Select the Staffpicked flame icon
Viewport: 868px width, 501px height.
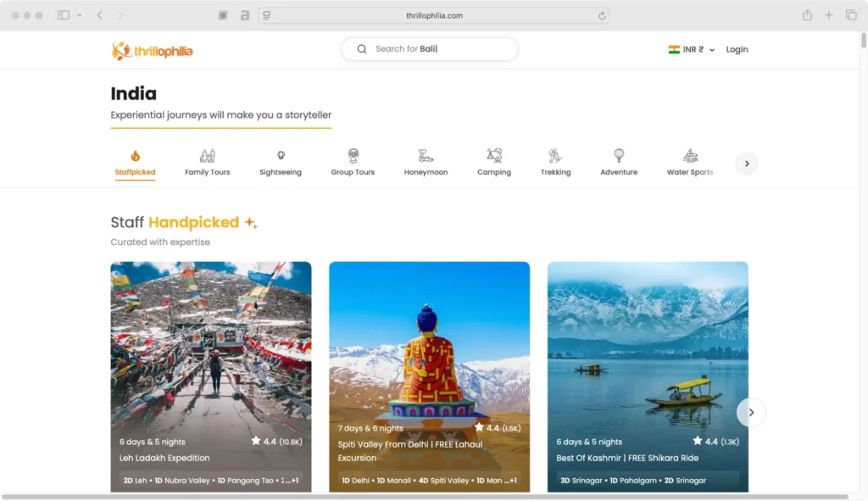(134, 157)
